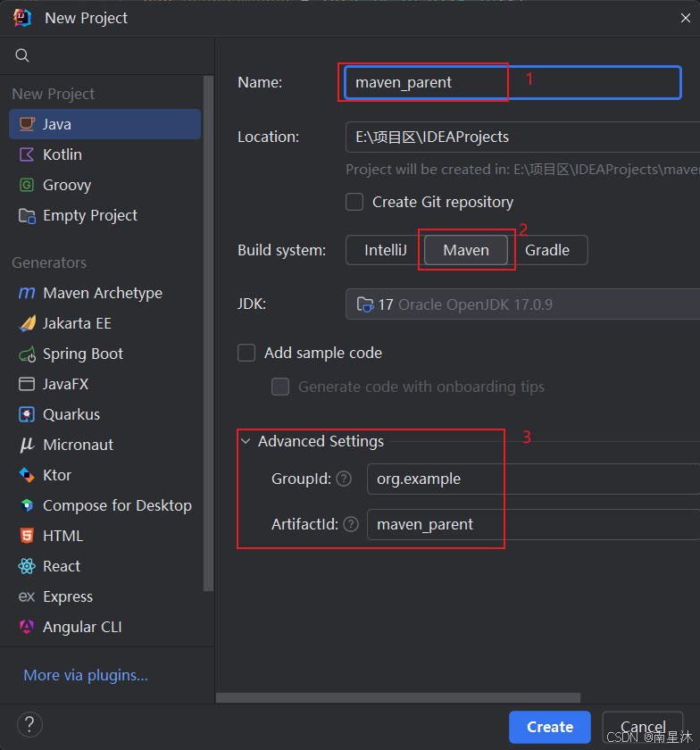Choose Groovy in the project list

click(104, 185)
